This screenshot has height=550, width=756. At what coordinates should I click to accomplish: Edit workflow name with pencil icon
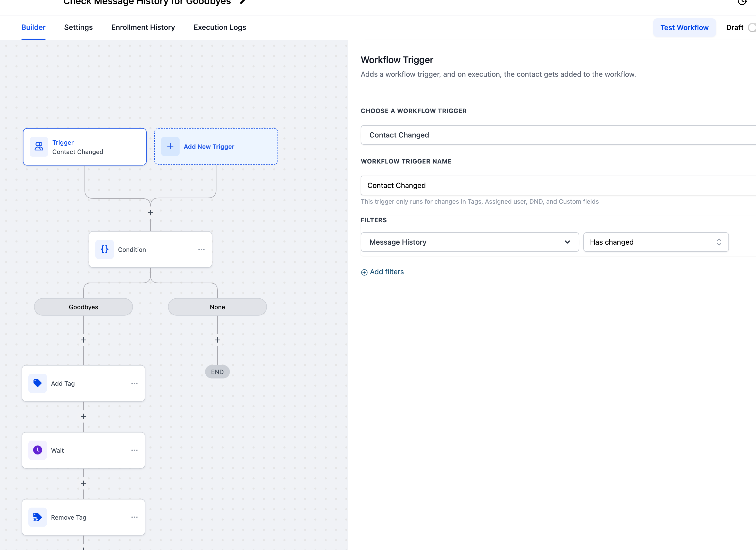point(243,2)
